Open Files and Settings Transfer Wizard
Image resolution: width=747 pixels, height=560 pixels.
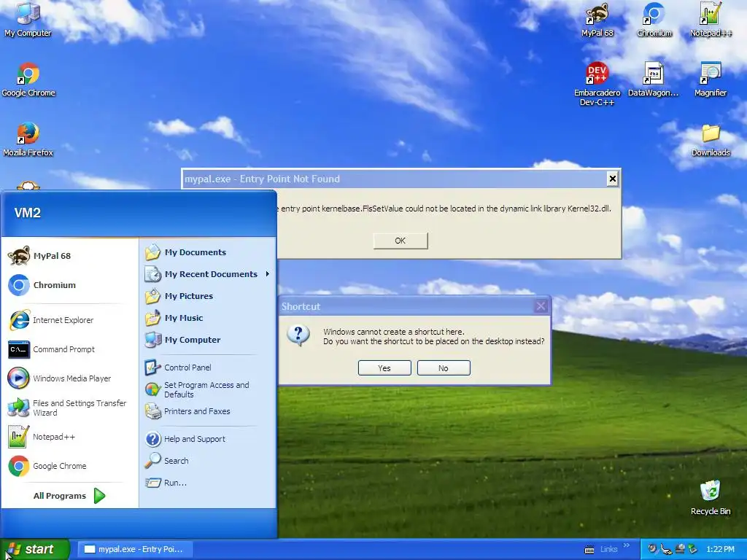tap(69, 408)
